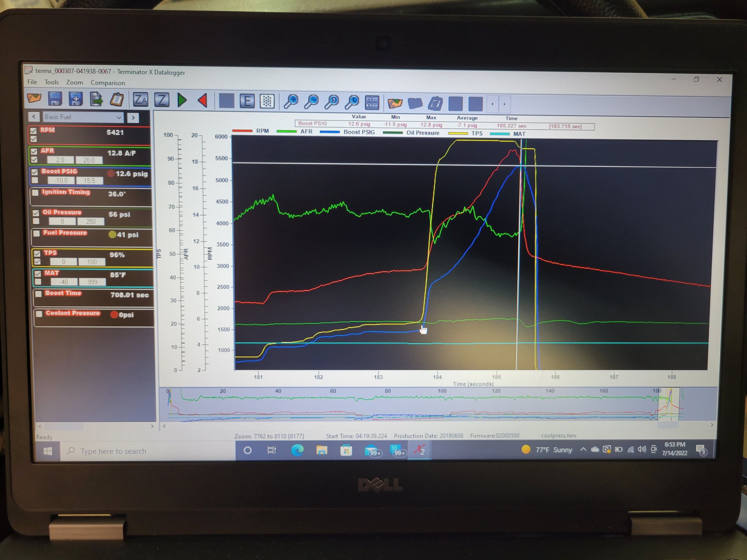Enable the Boost Time checkbox

pyautogui.click(x=39, y=294)
